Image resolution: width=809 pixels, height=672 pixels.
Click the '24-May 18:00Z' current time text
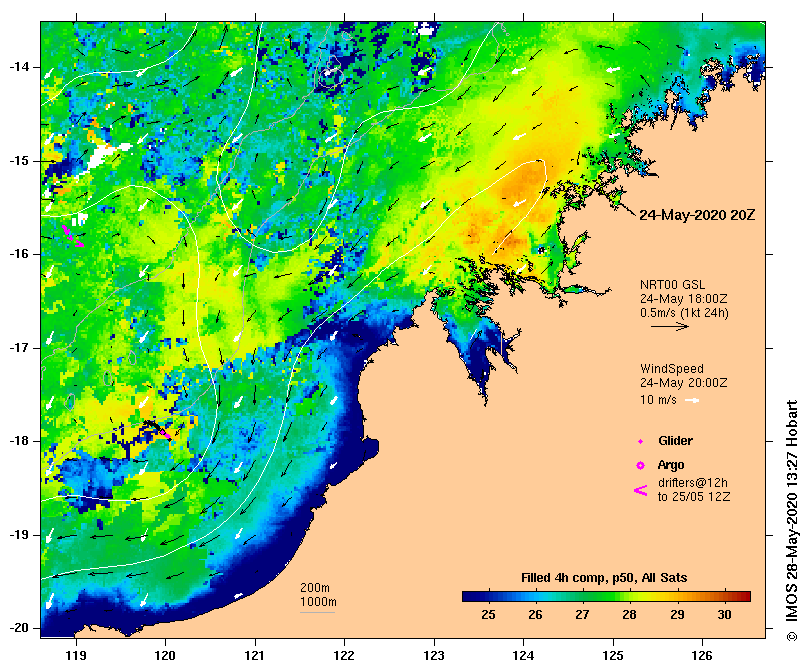(x=684, y=299)
